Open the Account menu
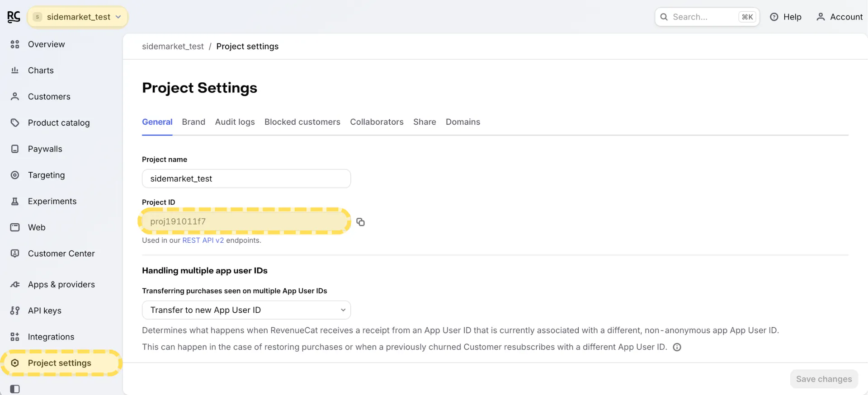This screenshot has width=868, height=395. [x=840, y=17]
